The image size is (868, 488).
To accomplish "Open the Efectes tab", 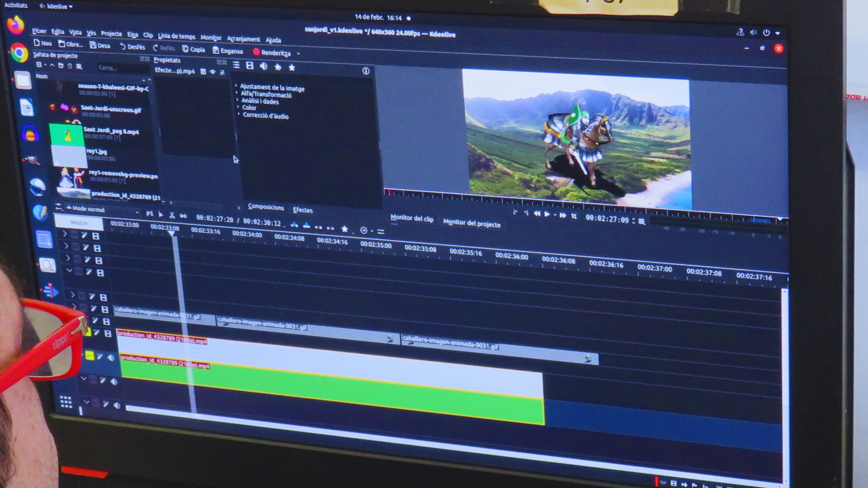I will click(x=303, y=210).
